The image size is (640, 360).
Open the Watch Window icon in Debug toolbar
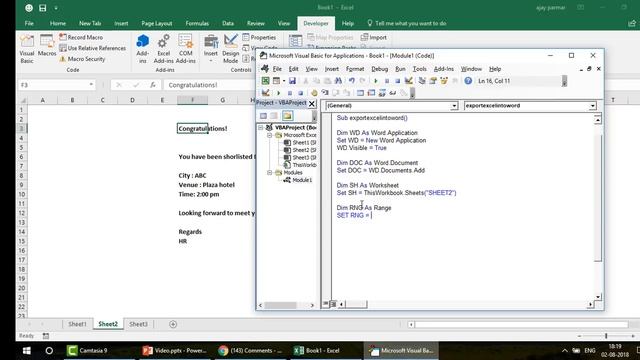point(382,93)
